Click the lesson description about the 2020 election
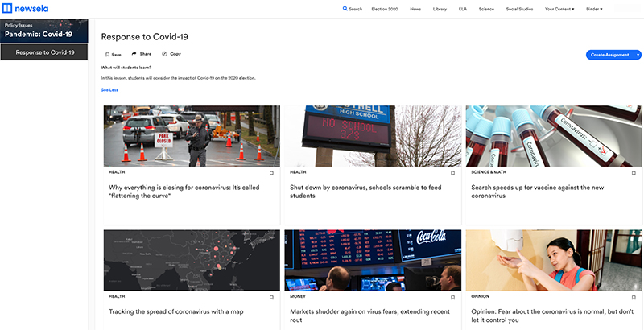 178,77
